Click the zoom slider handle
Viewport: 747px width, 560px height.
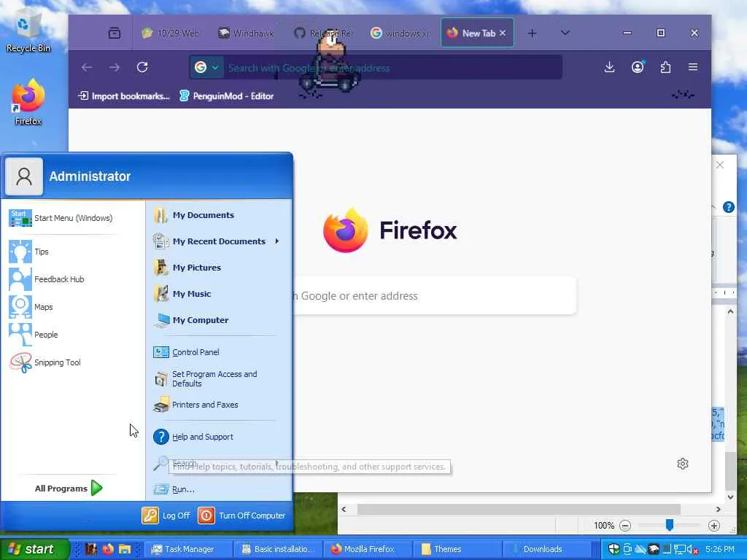[670, 525]
